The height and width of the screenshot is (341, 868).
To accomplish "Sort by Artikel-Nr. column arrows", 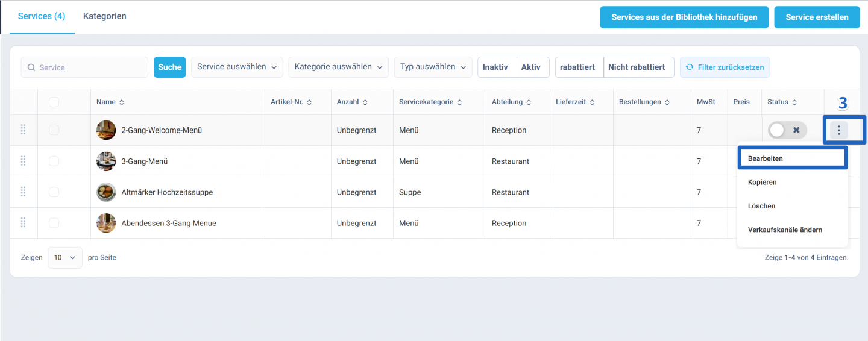I will 309,102.
